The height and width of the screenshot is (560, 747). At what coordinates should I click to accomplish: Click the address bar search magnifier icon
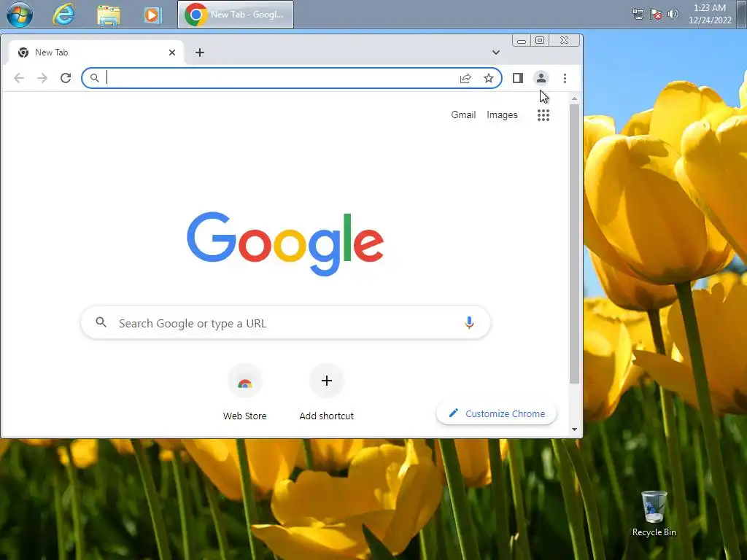[95, 78]
